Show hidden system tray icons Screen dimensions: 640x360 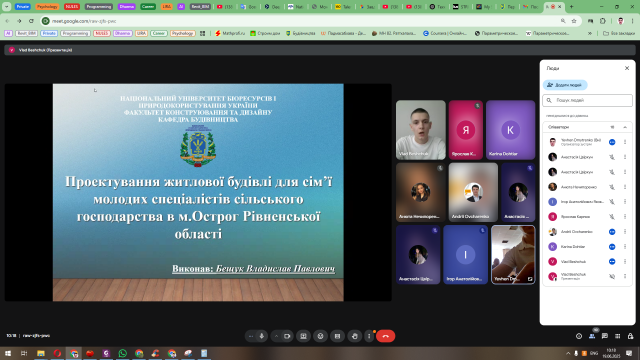point(568,353)
